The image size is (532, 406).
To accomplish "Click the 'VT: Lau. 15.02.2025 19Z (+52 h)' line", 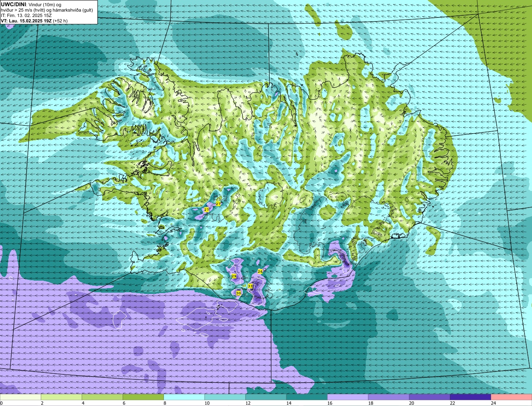I will tap(34, 21).
